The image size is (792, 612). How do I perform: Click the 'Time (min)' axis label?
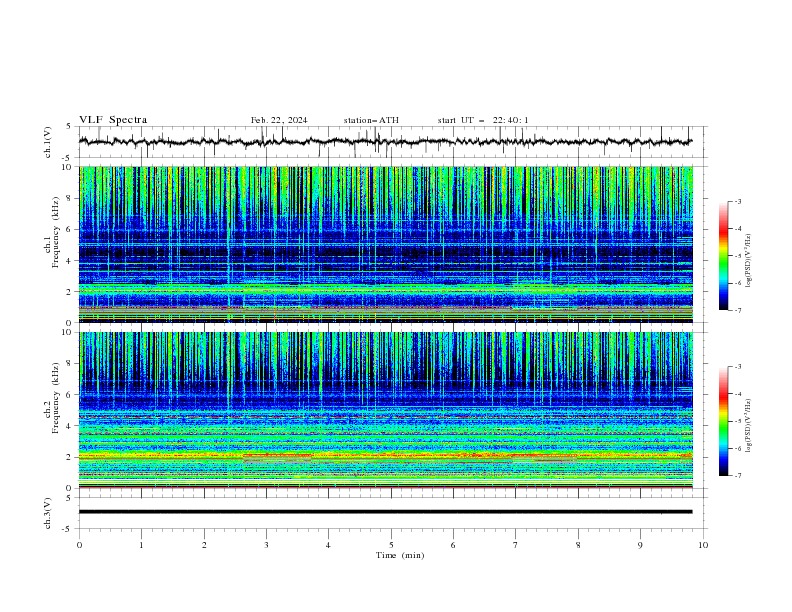(400, 555)
